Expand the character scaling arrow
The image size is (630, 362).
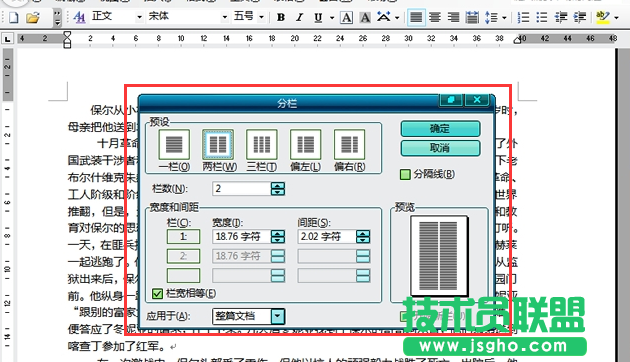tap(397, 17)
